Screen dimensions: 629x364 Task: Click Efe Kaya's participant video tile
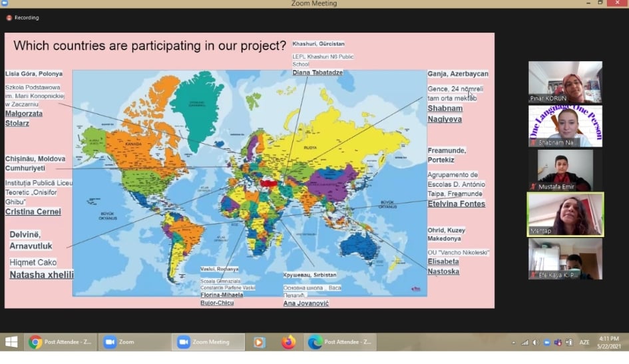pyautogui.click(x=565, y=258)
